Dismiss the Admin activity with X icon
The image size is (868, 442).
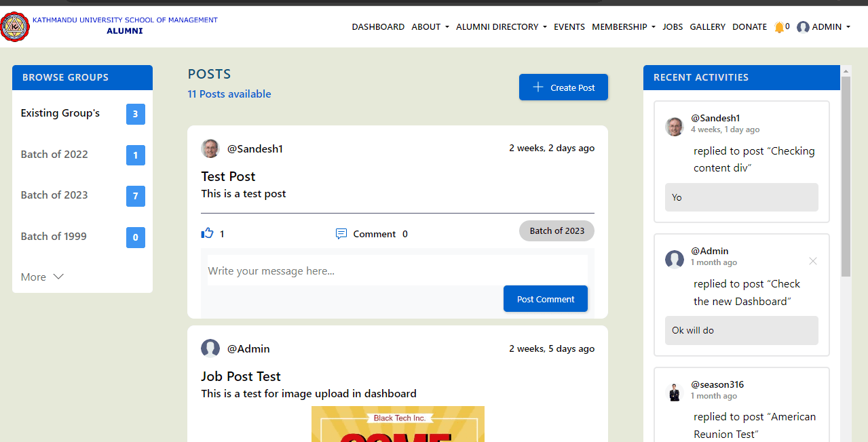[x=813, y=261]
